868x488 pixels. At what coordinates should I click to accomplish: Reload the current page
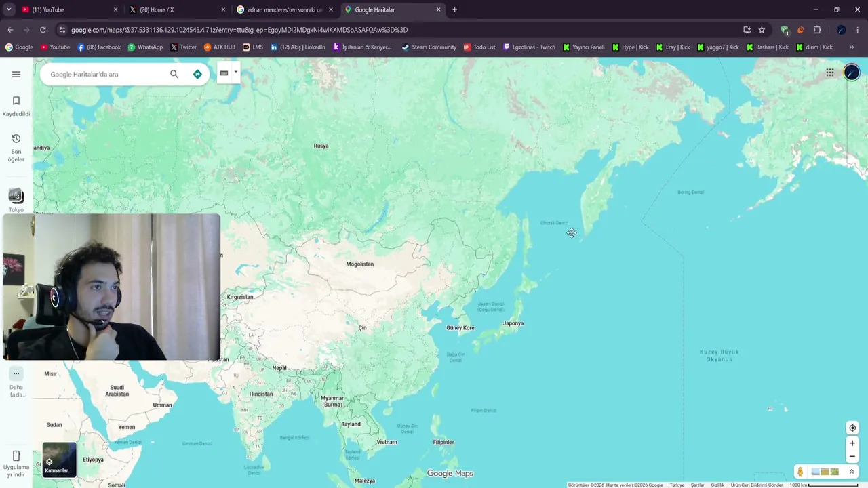[43, 30]
